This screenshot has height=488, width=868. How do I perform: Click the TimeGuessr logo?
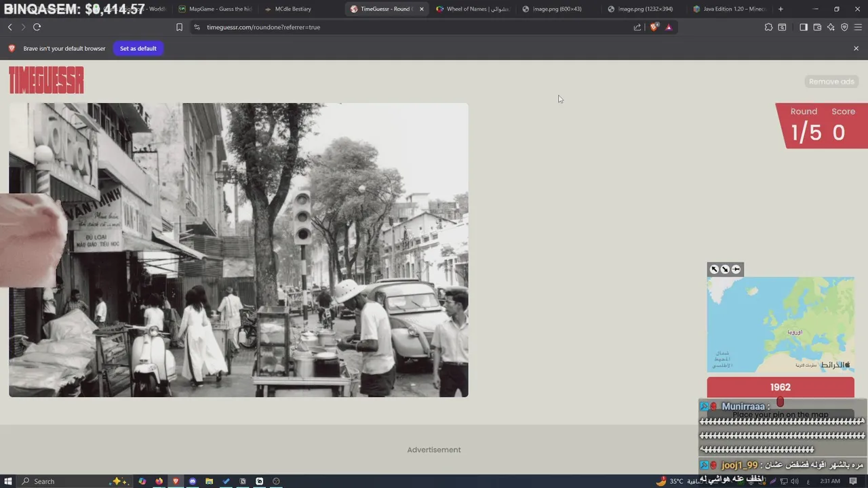click(46, 80)
